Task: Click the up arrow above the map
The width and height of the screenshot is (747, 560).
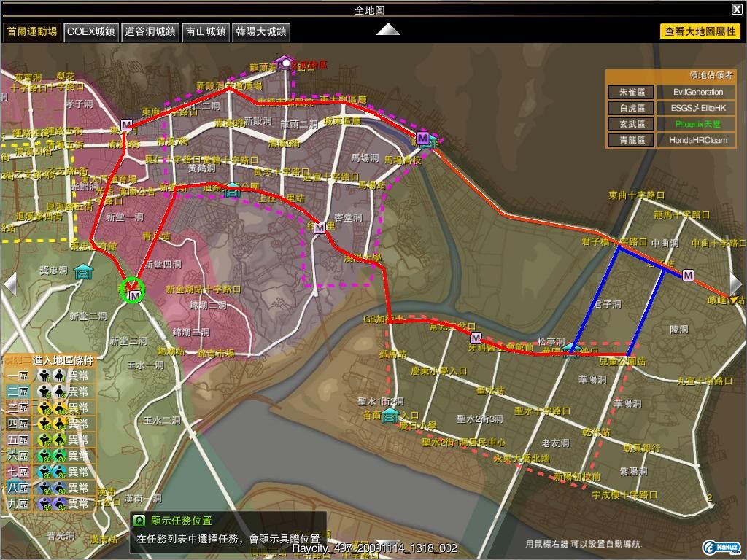Action: pyautogui.click(x=388, y=29)
